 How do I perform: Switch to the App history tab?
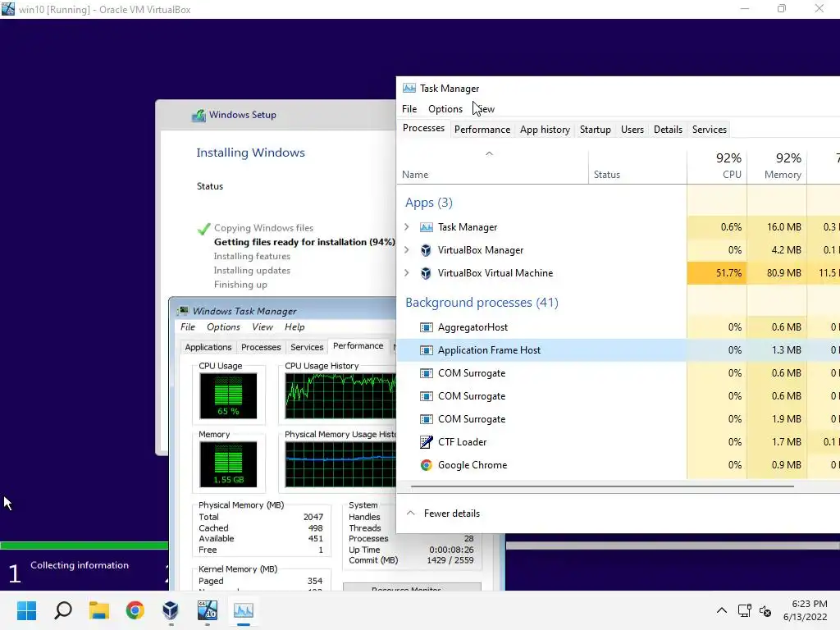coord(545,130)
